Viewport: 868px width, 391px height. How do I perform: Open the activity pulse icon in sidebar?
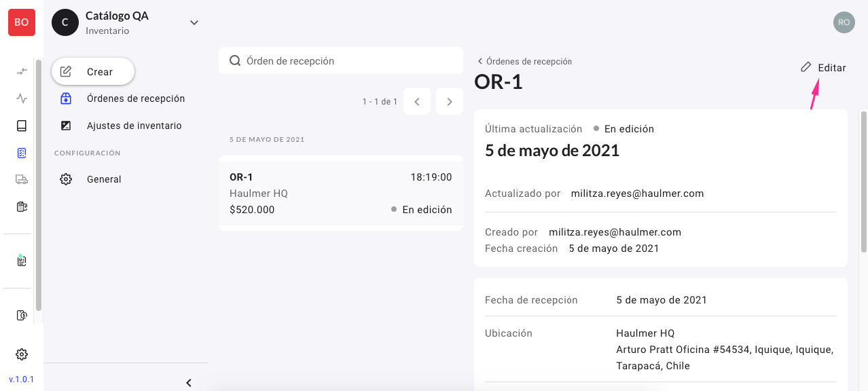22,98
